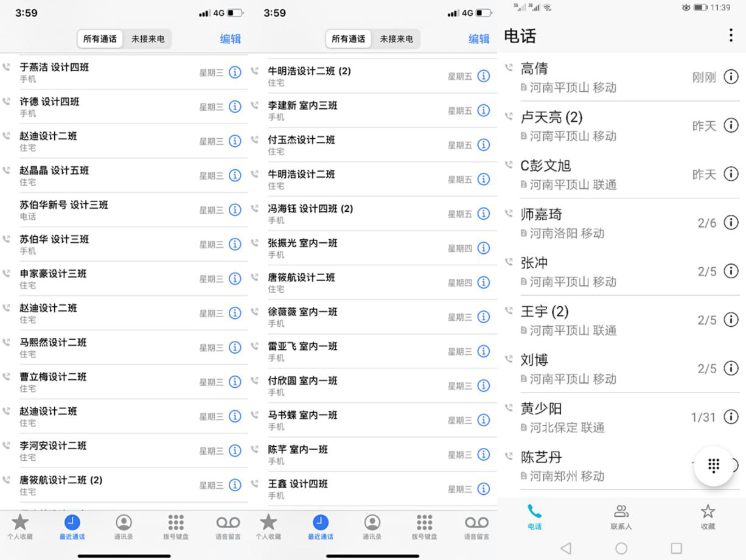
Task: Tap the info icon beside 高倩
Action: [x=731, y=77]
